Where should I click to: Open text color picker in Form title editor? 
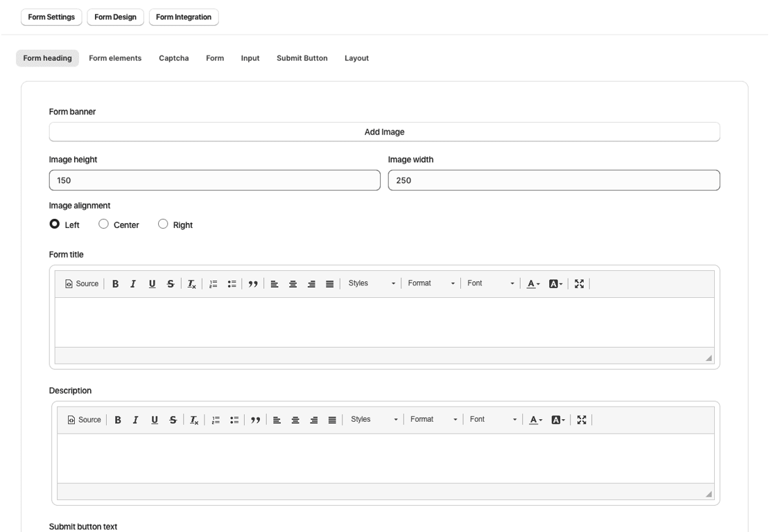pyautogui.click(x=533, y=284)
